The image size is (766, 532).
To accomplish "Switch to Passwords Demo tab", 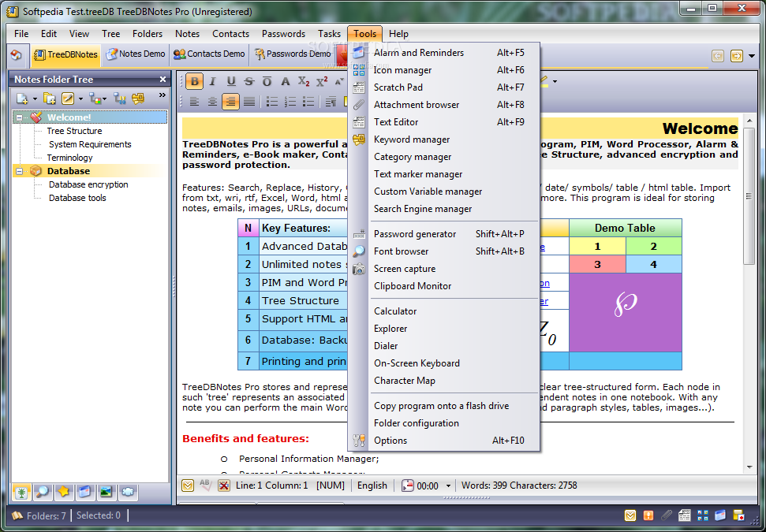I will click(x=293, y=54).
